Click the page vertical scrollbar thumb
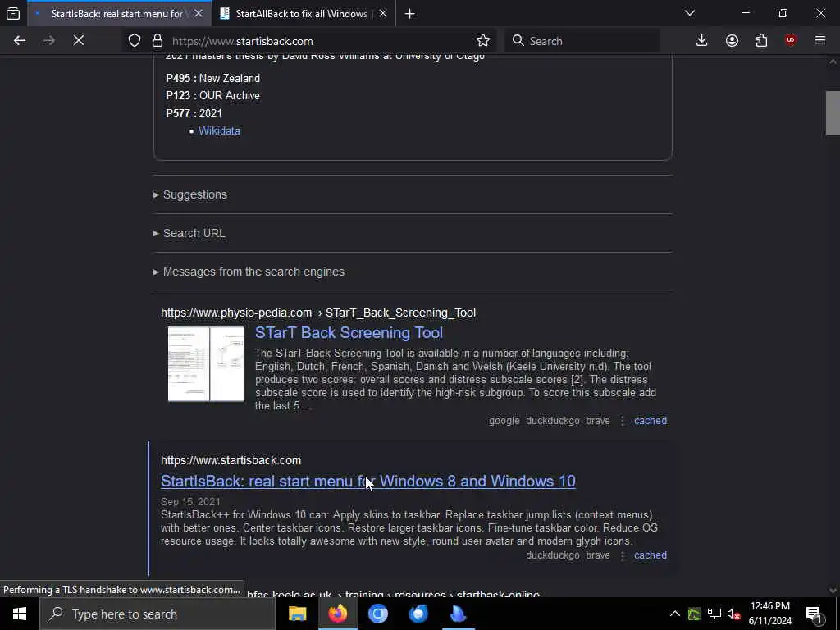Image resolution: width=840 pixels, height=630 pixels. point(833,113)
